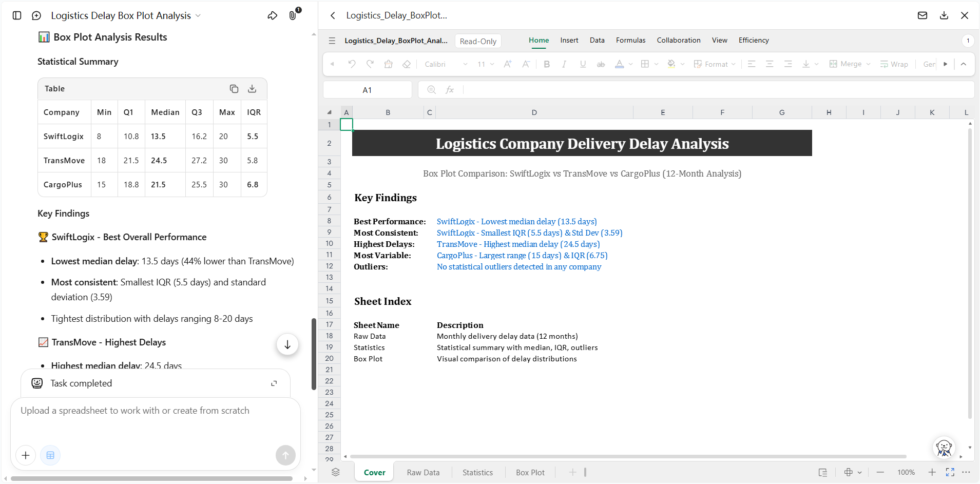
Task: Expand the Task completed panel
Action: [274, 383]
